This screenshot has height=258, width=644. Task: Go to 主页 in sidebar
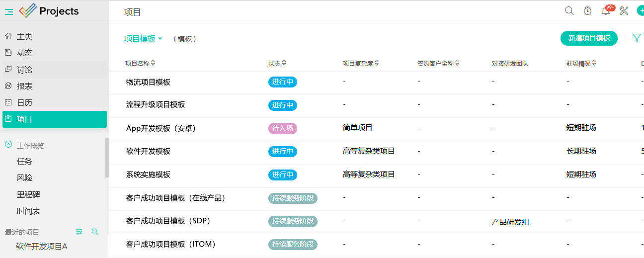click(24, 36)
